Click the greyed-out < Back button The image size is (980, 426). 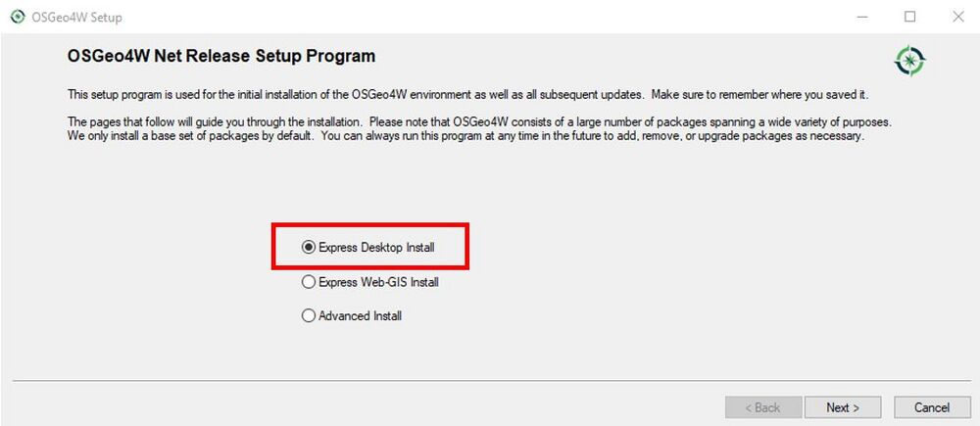point(763,407)
